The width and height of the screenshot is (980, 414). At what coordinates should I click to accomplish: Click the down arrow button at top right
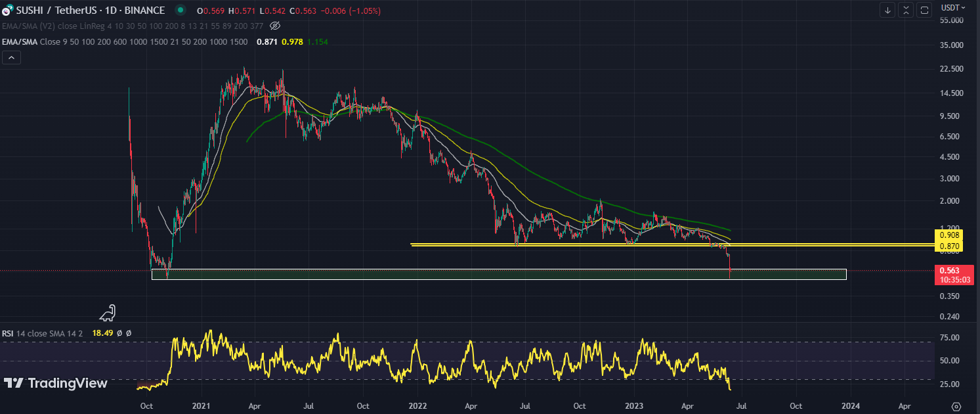click(887, 10)
